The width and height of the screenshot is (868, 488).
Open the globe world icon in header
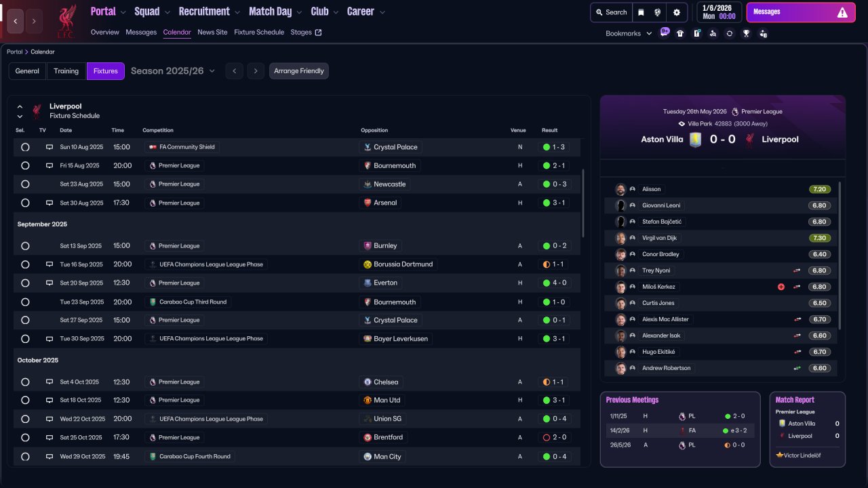click(x=658, y=12)
